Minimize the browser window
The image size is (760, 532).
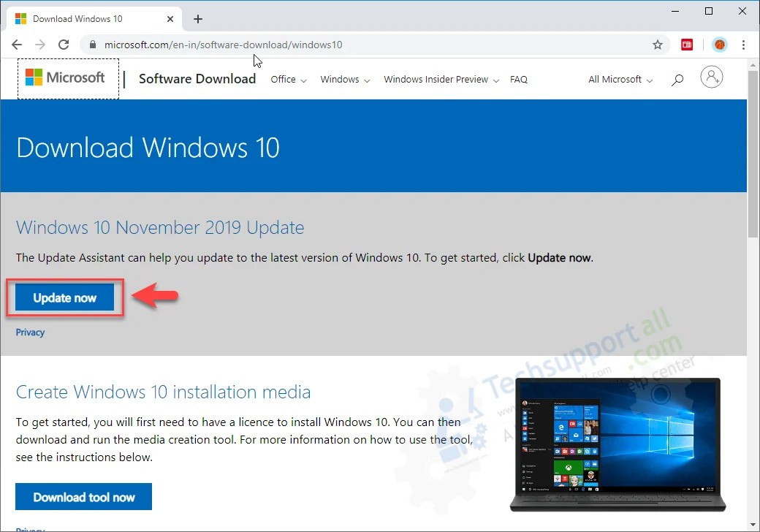(675, 11)
